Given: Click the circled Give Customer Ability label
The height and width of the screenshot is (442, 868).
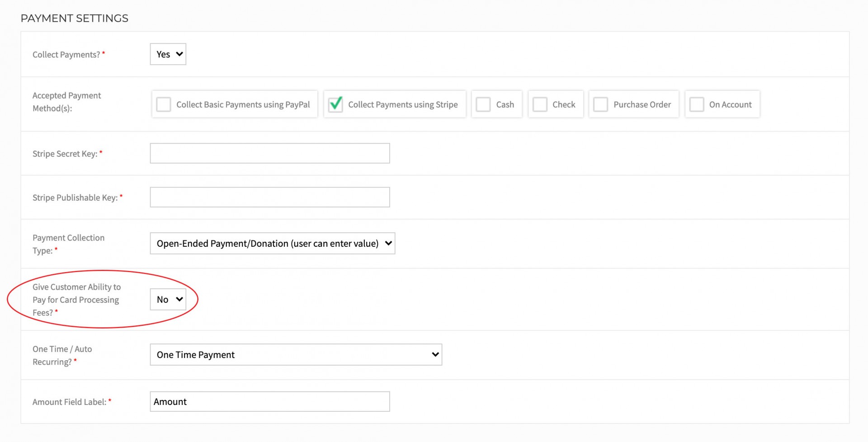Looking at the screenshot, I should tap(77, 299).
